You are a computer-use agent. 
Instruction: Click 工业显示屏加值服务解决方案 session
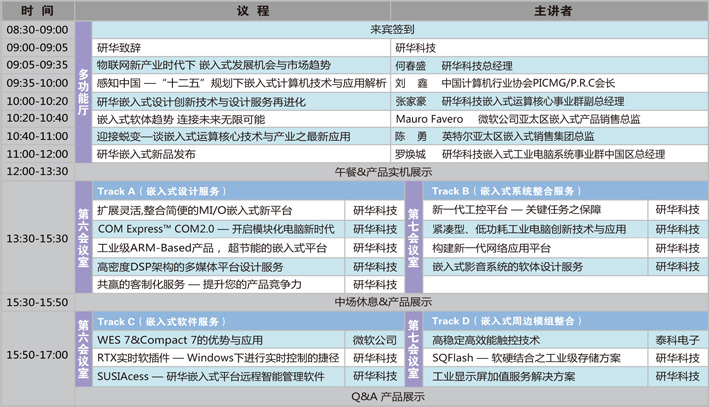coord(535,377)
